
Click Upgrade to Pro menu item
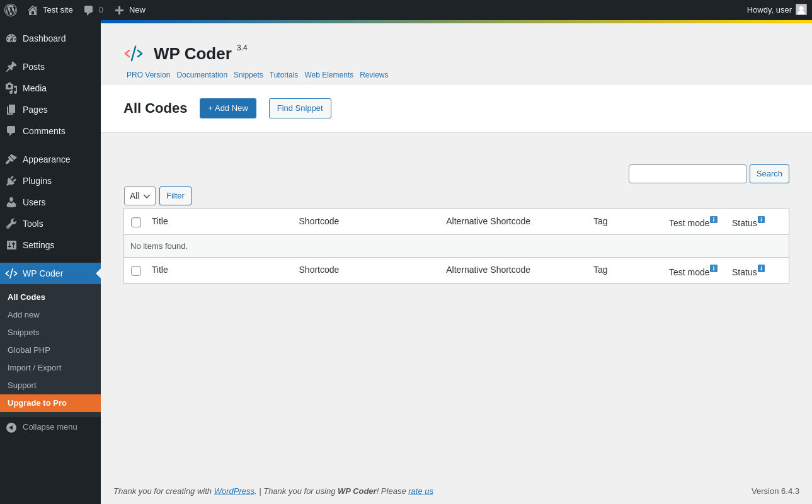50,403
